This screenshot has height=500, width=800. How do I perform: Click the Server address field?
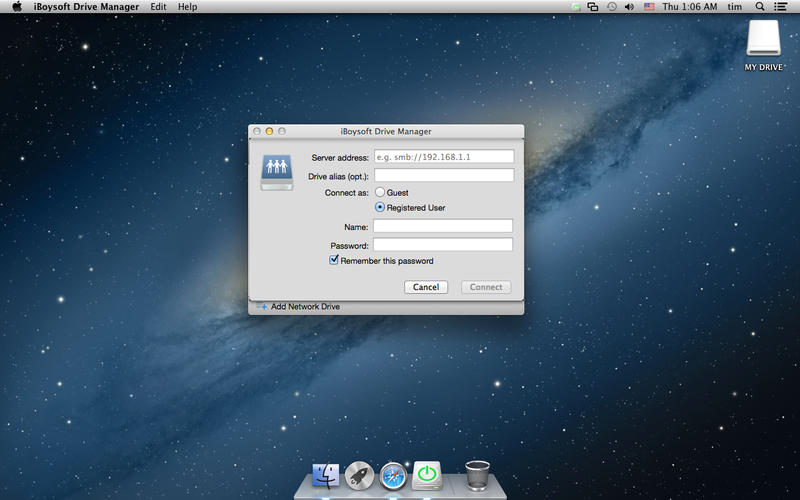pyautogui.click(x=443, y=157)
